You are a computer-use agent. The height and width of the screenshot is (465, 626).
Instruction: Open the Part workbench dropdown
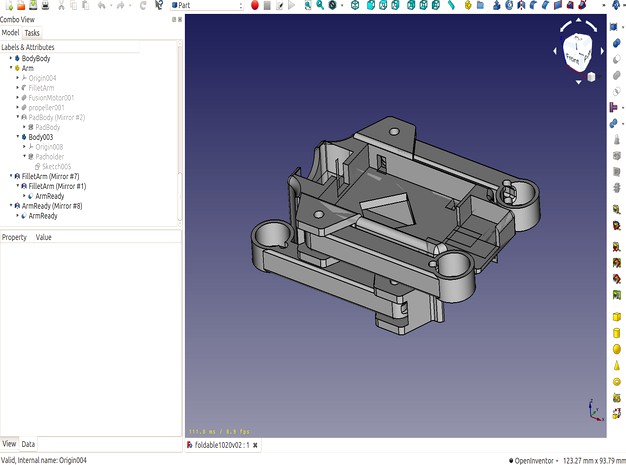click(x=206, y=5)
